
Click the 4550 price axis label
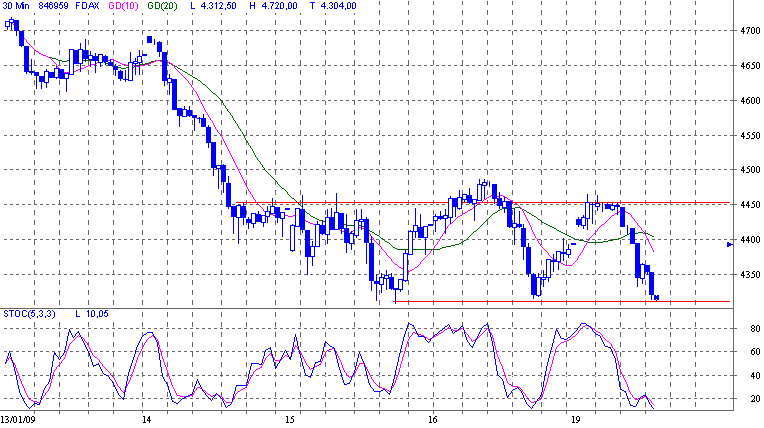tap(750, 135)
